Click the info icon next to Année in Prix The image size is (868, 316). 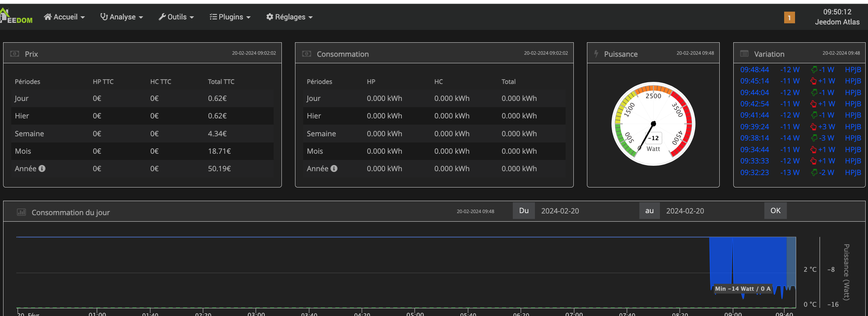click(x=42, y=168)
